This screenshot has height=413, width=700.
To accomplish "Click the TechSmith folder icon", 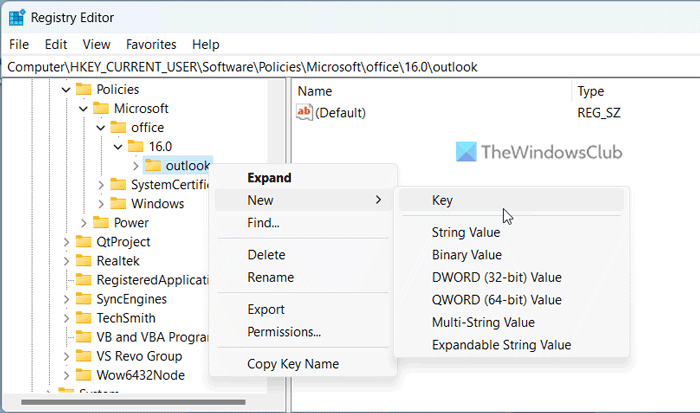I will pyautogui.click(x=83, y=318).
